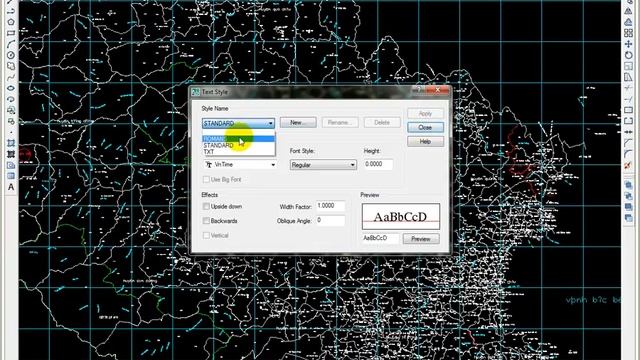
Task: Select the Extend modify tool
Action: pos(629,99)
